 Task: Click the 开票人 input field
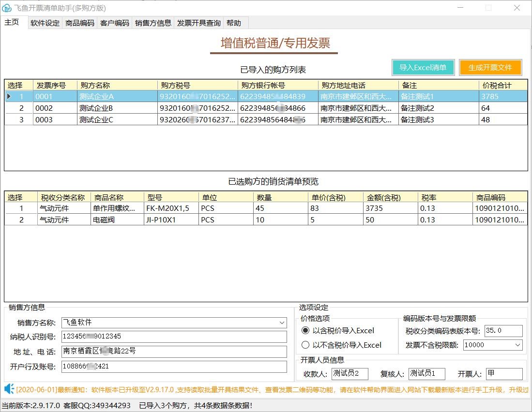pyautogui.click(x=503, y=374)
